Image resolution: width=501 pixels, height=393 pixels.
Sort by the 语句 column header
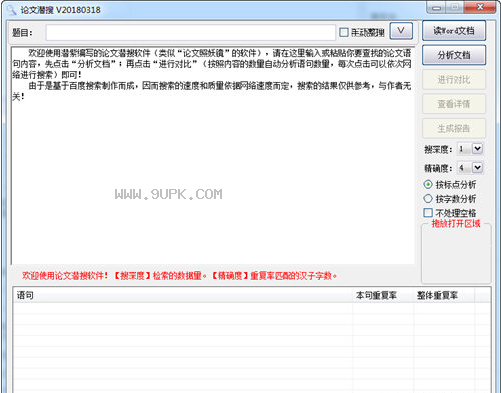[183, 295]
